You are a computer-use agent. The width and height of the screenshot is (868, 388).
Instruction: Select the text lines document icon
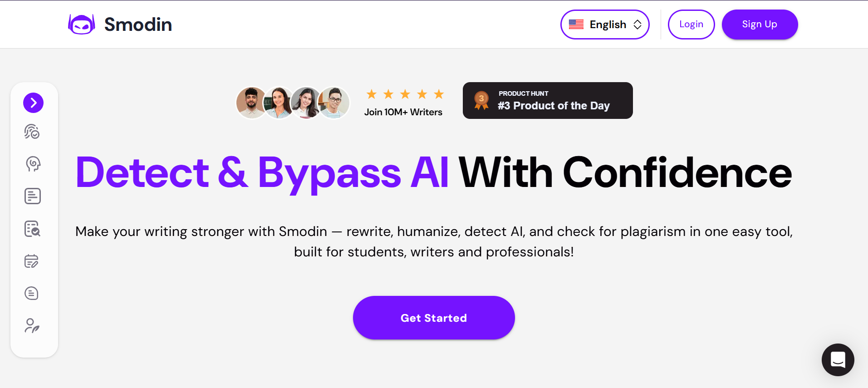click(33, 196)
